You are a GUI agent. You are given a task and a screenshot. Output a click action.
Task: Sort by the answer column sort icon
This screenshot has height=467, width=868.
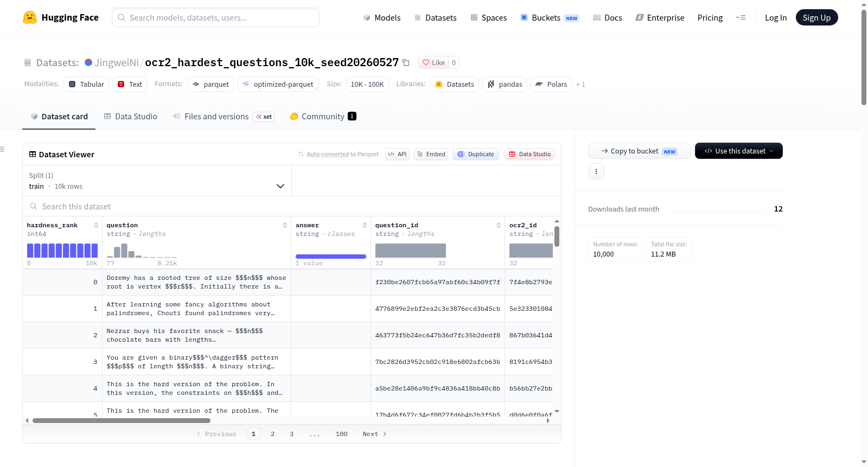point(365,225)
